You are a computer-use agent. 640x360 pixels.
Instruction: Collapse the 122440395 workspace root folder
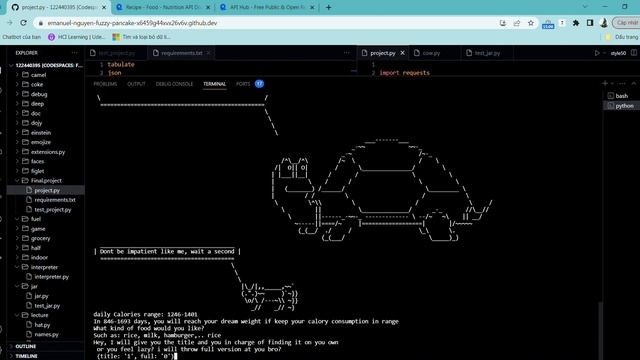pos(46,65)
